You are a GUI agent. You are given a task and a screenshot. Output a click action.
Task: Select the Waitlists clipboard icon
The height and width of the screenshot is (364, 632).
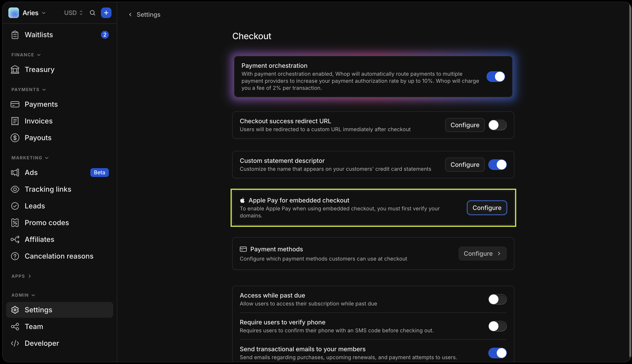[x=15, y=35]
